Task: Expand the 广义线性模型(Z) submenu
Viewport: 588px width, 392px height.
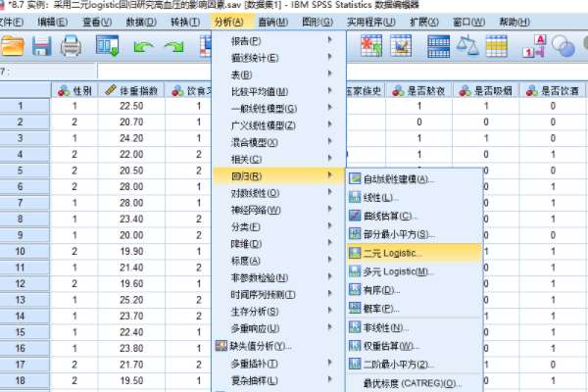Action: [x=278, y=125]
